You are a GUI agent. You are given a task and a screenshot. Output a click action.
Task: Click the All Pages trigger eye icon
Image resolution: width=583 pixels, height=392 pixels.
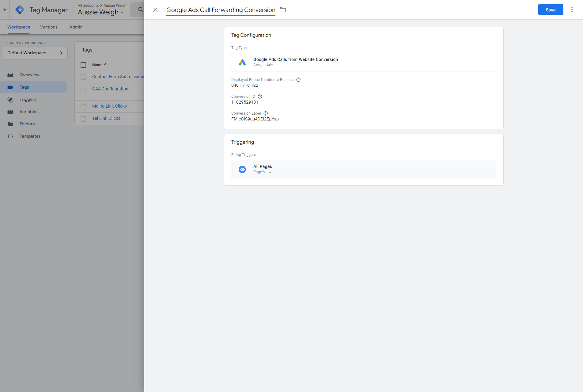point(242,169)
